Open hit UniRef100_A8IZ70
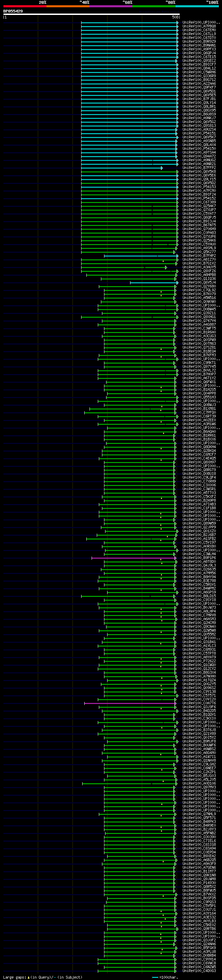 point(199,259)
